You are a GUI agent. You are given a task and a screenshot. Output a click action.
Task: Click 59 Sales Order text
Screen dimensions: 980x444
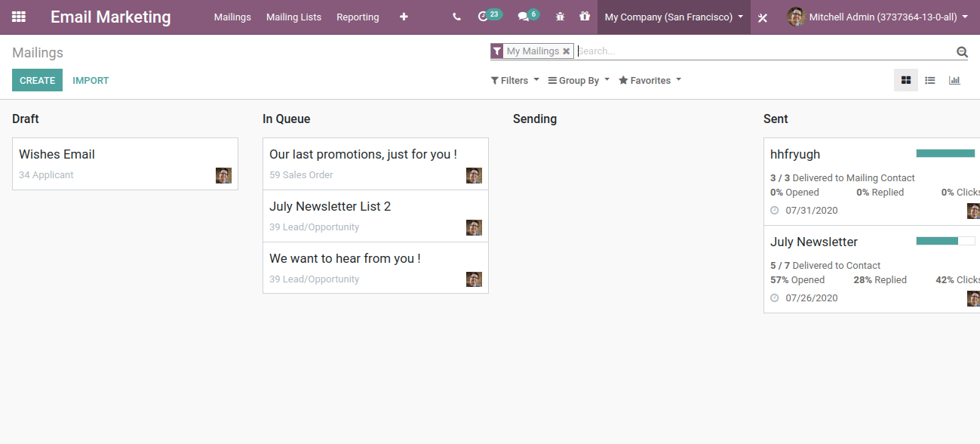click(x=301, y=175)
